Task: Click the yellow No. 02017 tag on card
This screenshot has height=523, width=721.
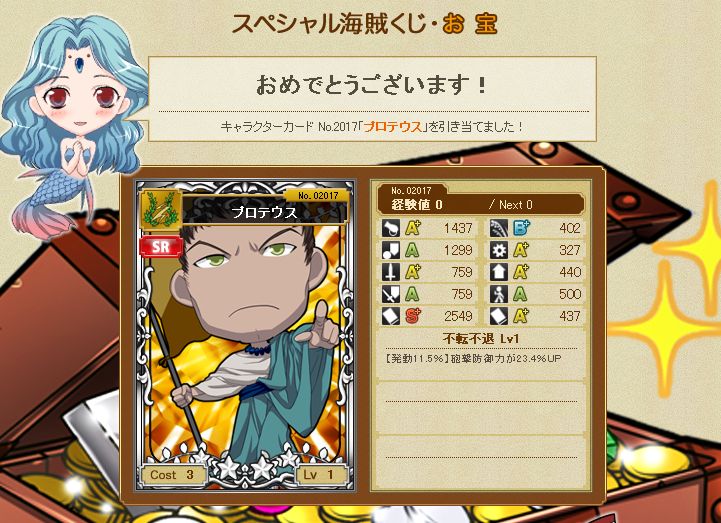Action: (x=317, y=195)
